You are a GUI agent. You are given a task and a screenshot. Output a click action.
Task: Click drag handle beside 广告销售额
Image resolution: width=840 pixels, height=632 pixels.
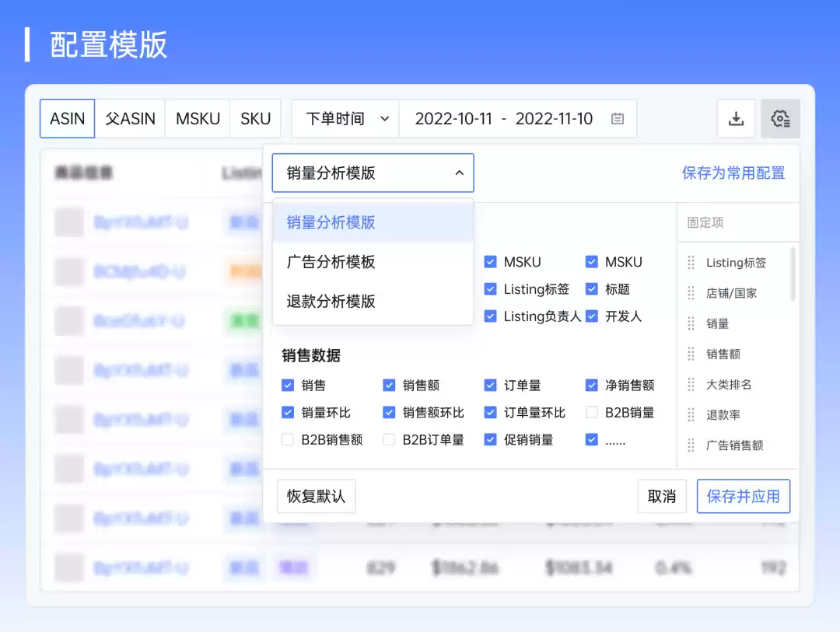tap(691, 445)
